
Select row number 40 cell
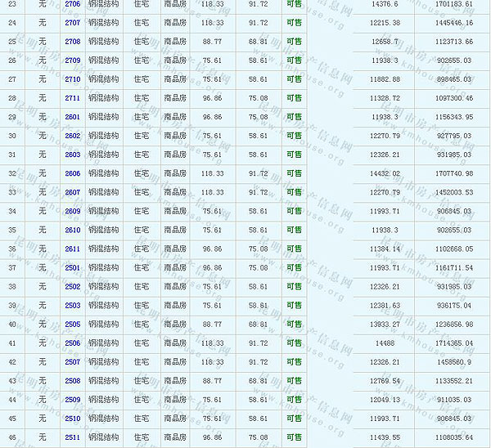click(12, 325)
